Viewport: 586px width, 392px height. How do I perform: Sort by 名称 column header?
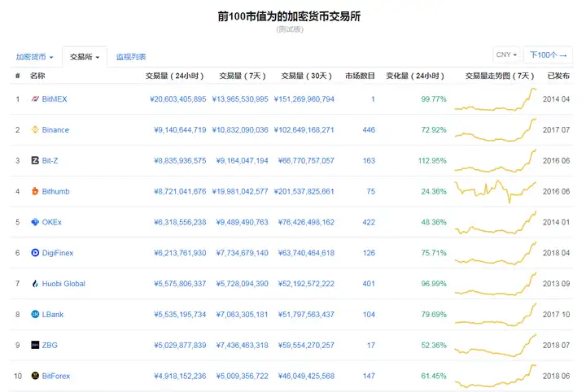(x=37, y=76)
